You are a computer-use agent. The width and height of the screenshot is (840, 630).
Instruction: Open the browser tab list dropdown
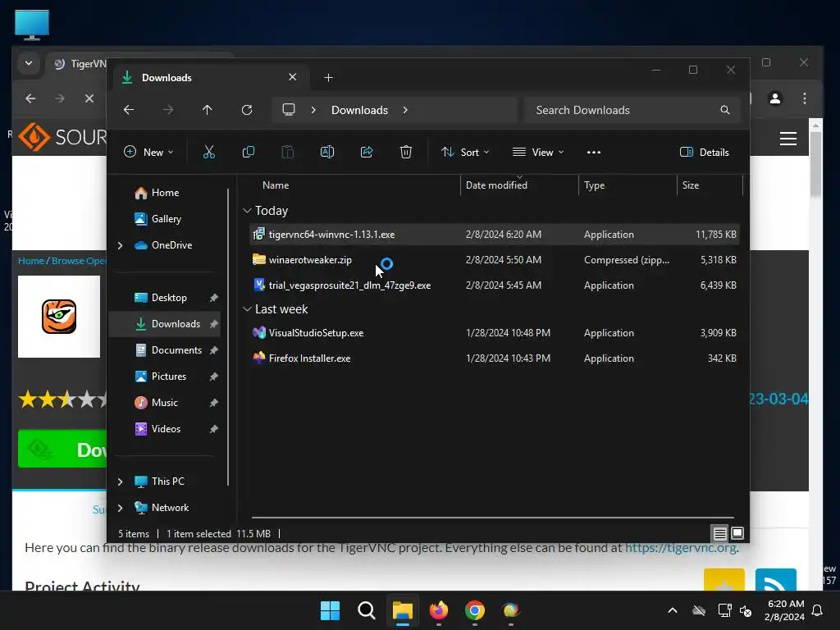pos(29,63)
